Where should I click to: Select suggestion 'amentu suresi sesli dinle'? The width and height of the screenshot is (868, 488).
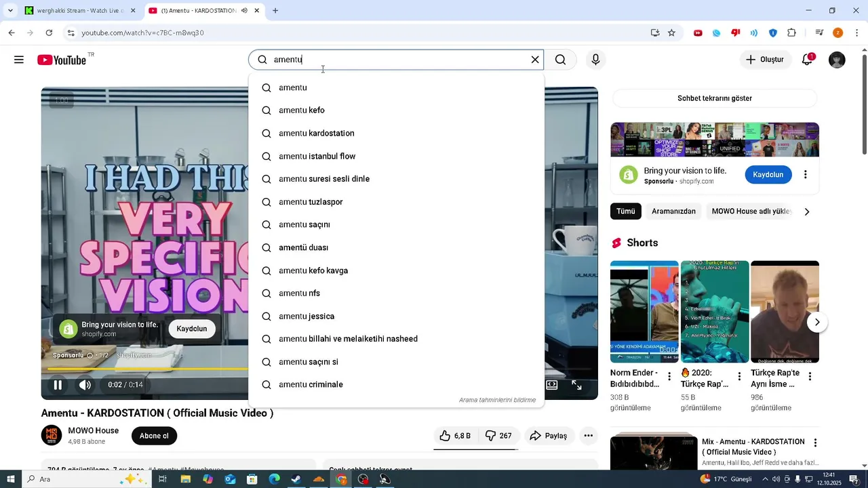pyautogui.click(x=396, y=179)
